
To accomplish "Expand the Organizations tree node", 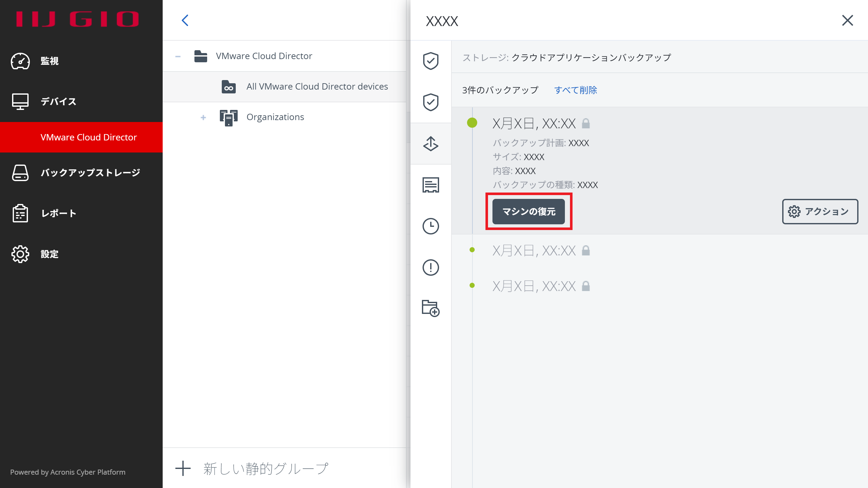I will click(x=203, y=117).
